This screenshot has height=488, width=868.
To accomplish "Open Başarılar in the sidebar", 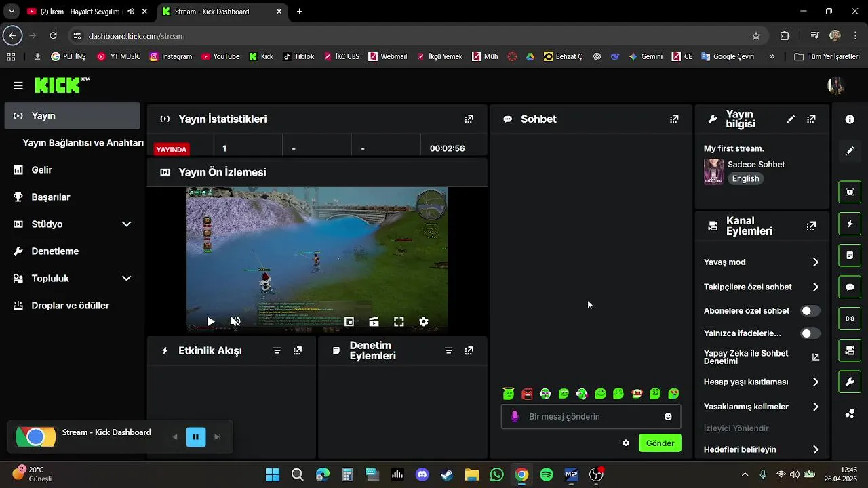I will pyautogui.click(x=72, y=197).
